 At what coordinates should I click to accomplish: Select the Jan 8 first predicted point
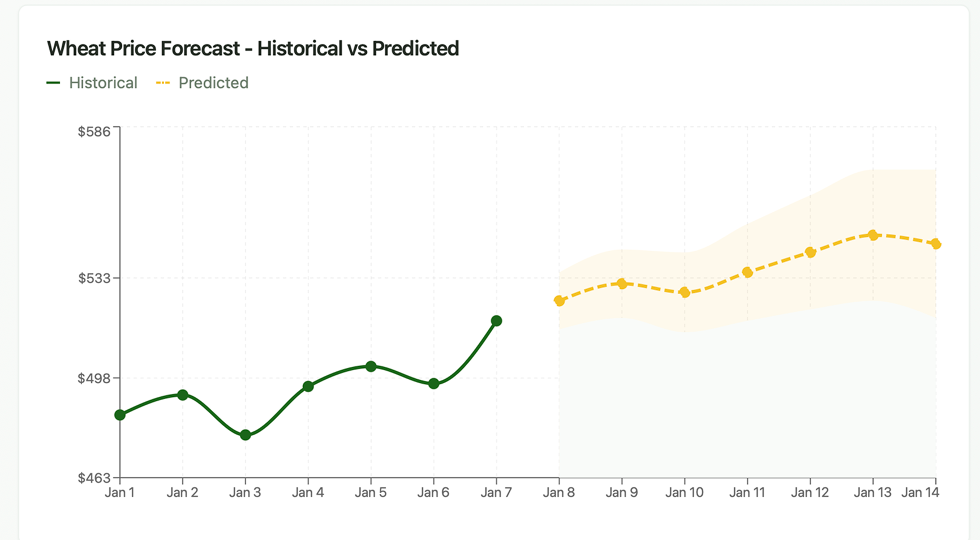[559, 301]
